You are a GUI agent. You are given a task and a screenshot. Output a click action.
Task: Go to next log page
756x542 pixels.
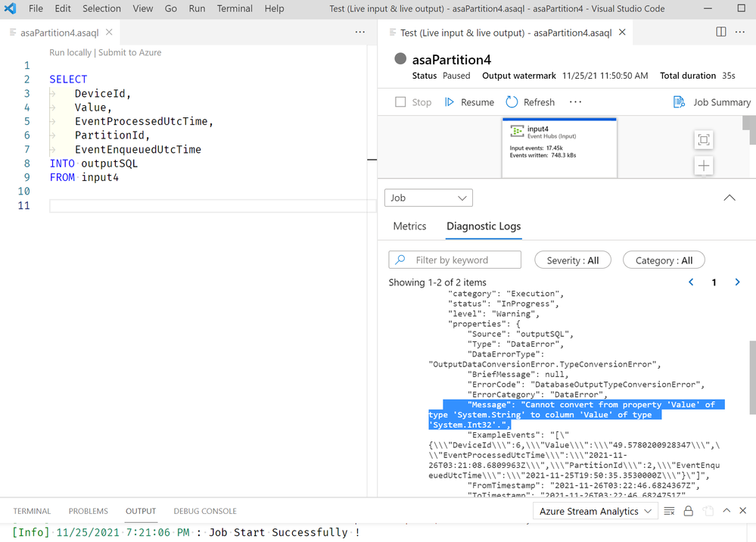(x=737, y=282)
